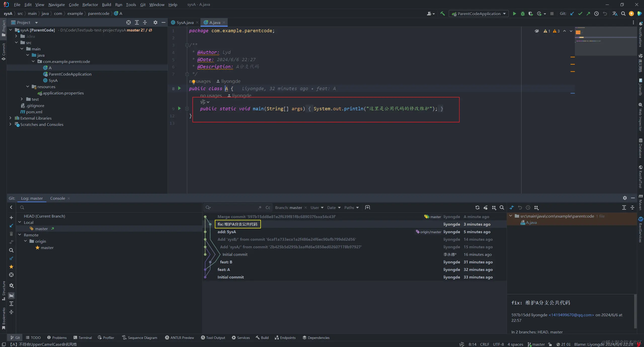Select commit 'add: SysA' in log
The image size is (644, 347).
[227, 232]
